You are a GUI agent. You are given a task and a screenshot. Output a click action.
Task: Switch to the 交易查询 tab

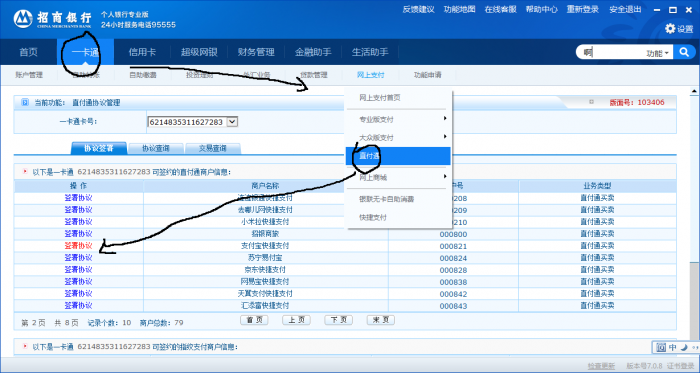coord(212,149)
